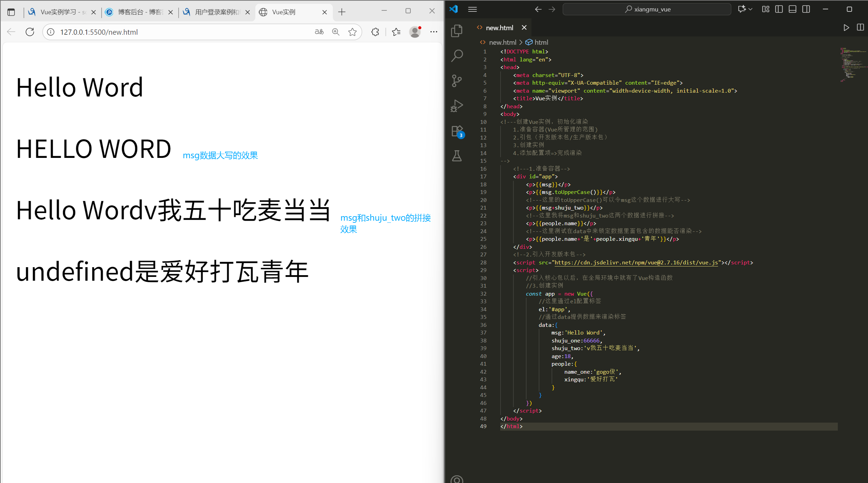The image size is (868, 483).
Task: Open the Search view in VS Code
Action: (456, 56)
